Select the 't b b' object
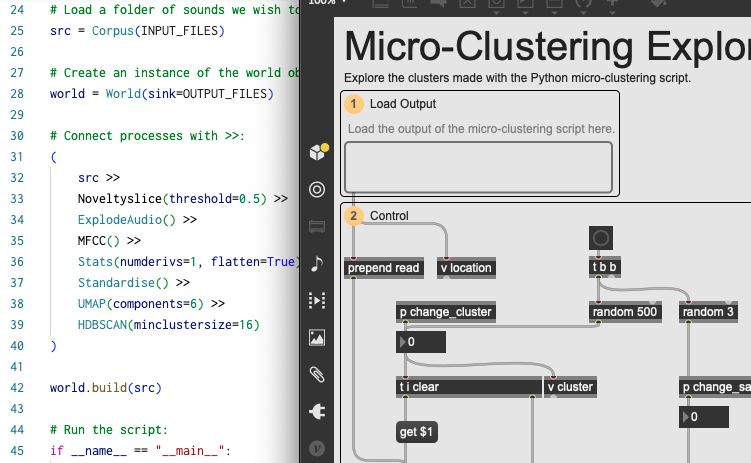 coord(604,267)
